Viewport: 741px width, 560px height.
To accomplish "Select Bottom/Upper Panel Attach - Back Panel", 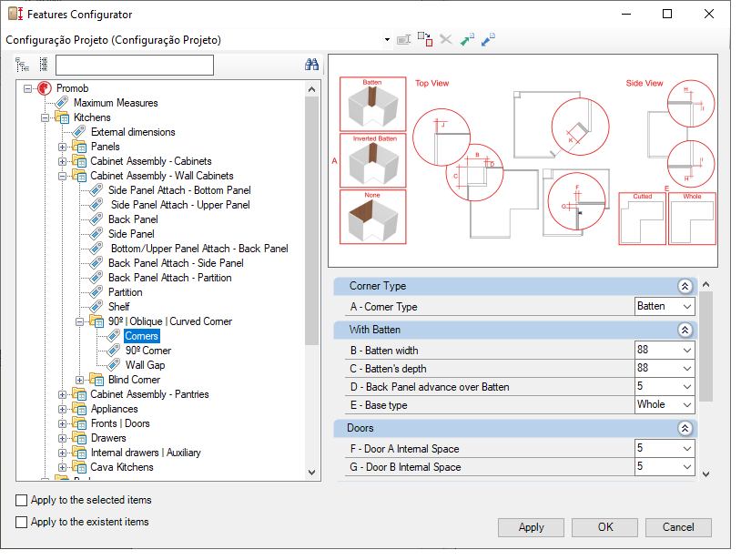I will [x=199, y=249].
